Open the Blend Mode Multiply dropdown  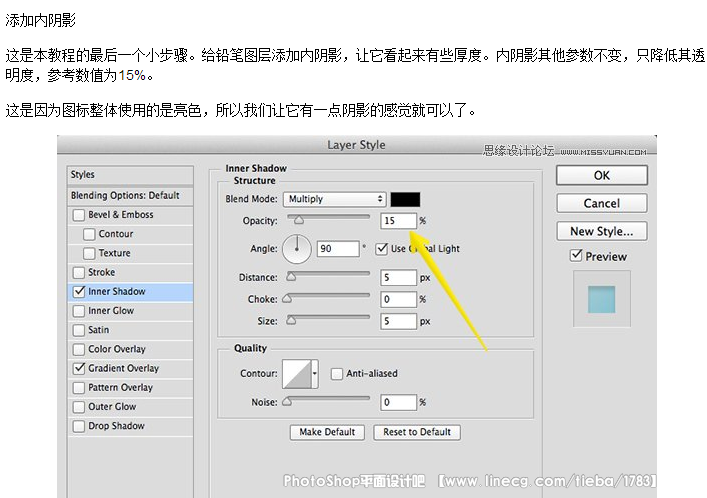(x=334, y=199)
